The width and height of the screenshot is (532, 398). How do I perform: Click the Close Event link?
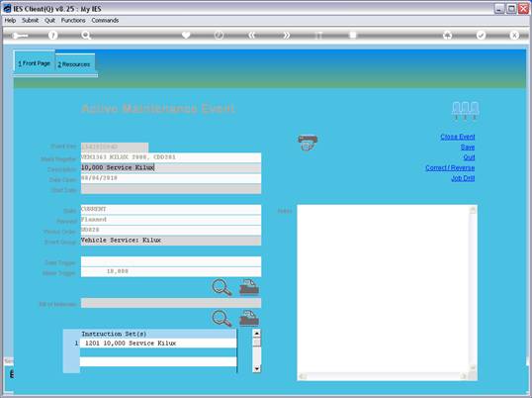458,137
